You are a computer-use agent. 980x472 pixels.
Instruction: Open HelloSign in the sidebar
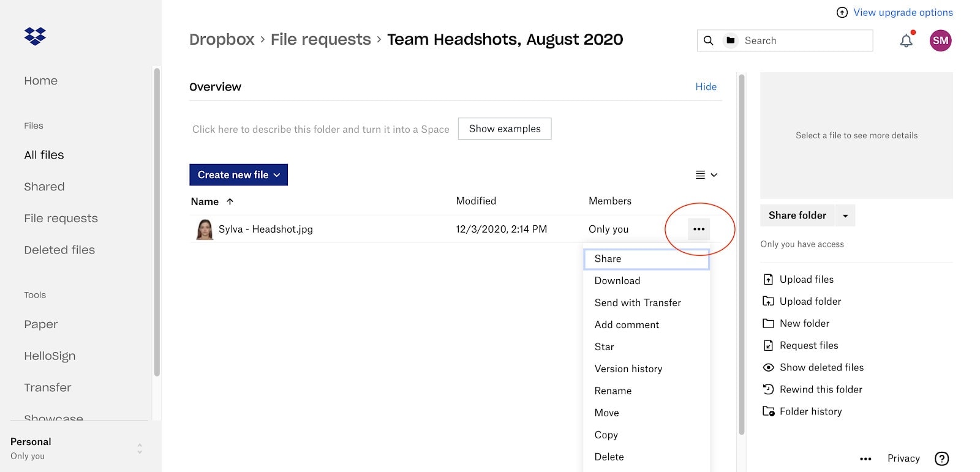pos(50,356)
